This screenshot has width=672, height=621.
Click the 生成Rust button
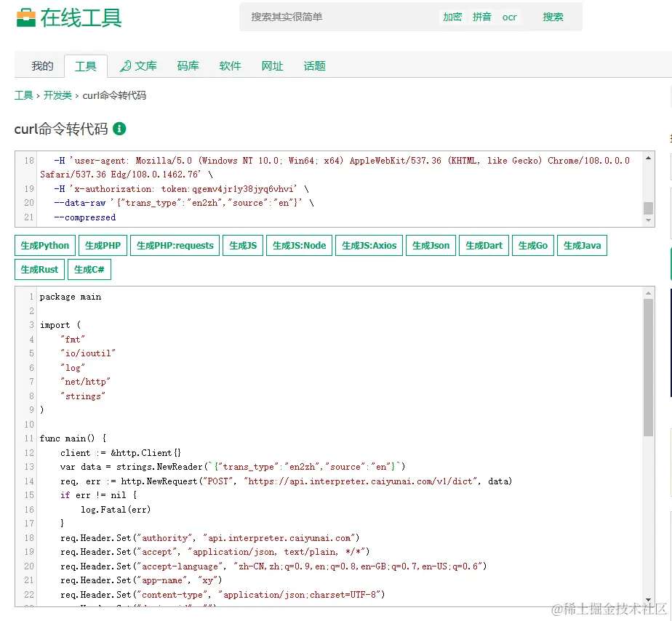39,270
